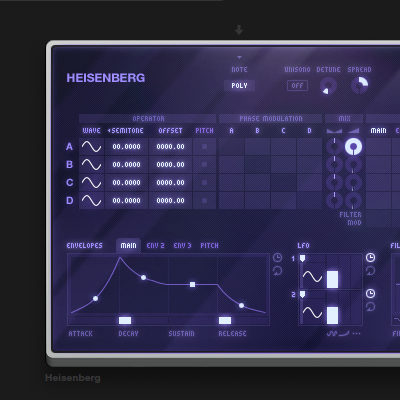Click the LFO 2 retrigger loop icon
Viewport: 400px width, 400px height.
click(x=370, y=307)
